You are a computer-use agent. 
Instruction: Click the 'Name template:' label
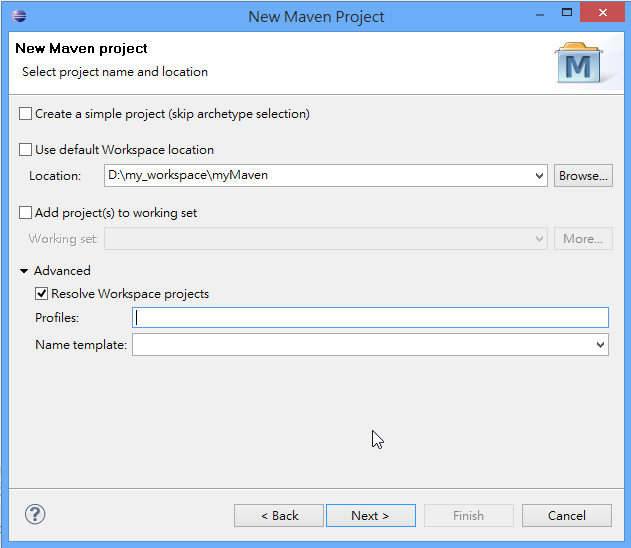[x=81, y=345]
